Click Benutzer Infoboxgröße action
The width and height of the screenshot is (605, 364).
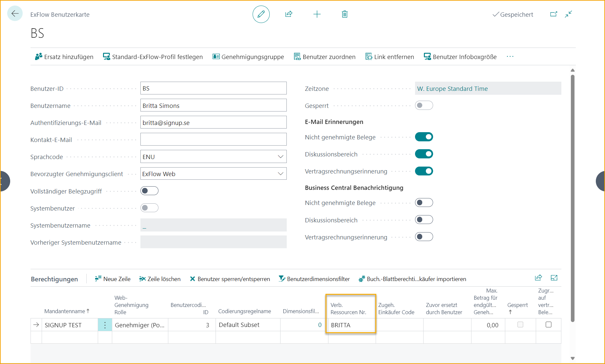[460, 57]
